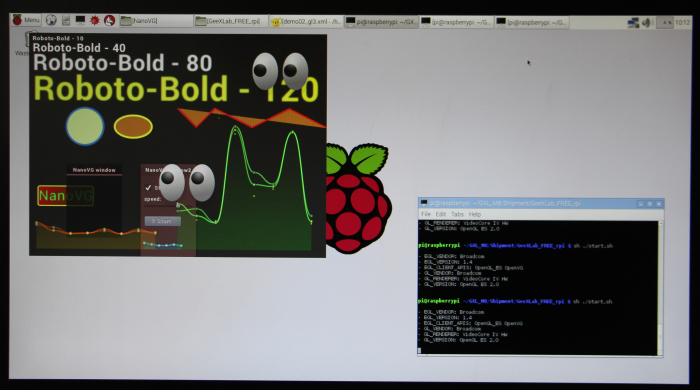Screen dimensions: 700x390
Task: Open the File menu in terminal
Action: (426, 214)
